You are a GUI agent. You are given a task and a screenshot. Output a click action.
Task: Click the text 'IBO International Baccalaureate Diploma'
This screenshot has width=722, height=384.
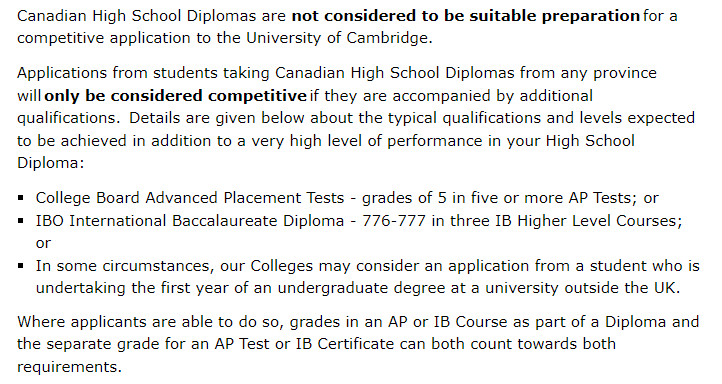pos(190,221)
